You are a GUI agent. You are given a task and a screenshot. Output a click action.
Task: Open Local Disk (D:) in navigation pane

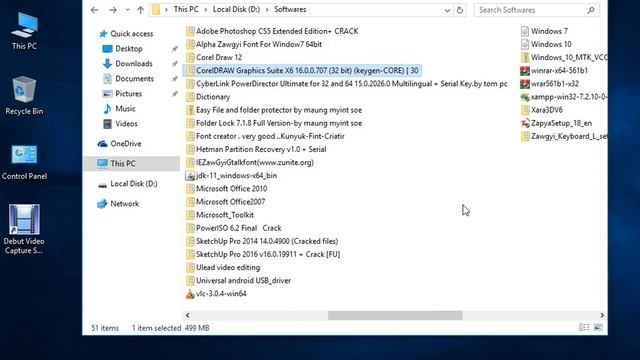coord(127,184)
